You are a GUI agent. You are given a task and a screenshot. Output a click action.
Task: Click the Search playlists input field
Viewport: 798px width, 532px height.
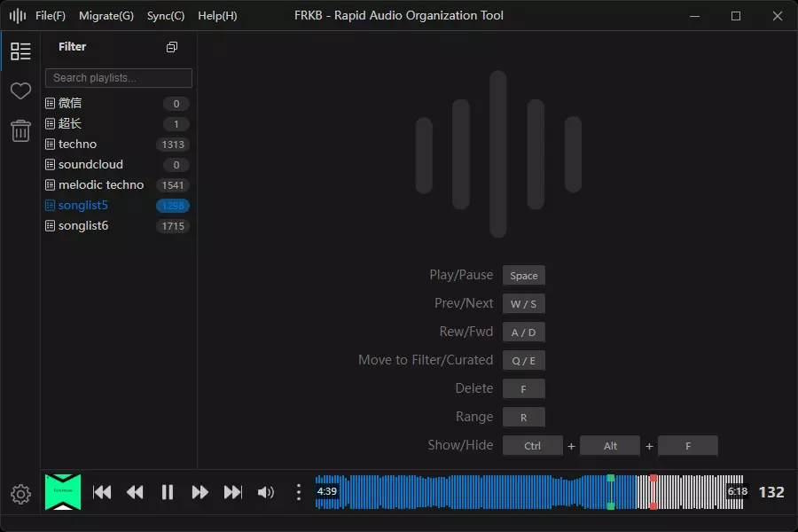119,78
